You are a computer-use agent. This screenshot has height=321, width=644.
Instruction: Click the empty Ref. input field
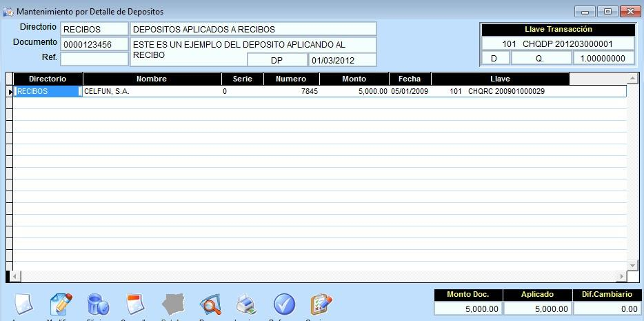(94, 59)
